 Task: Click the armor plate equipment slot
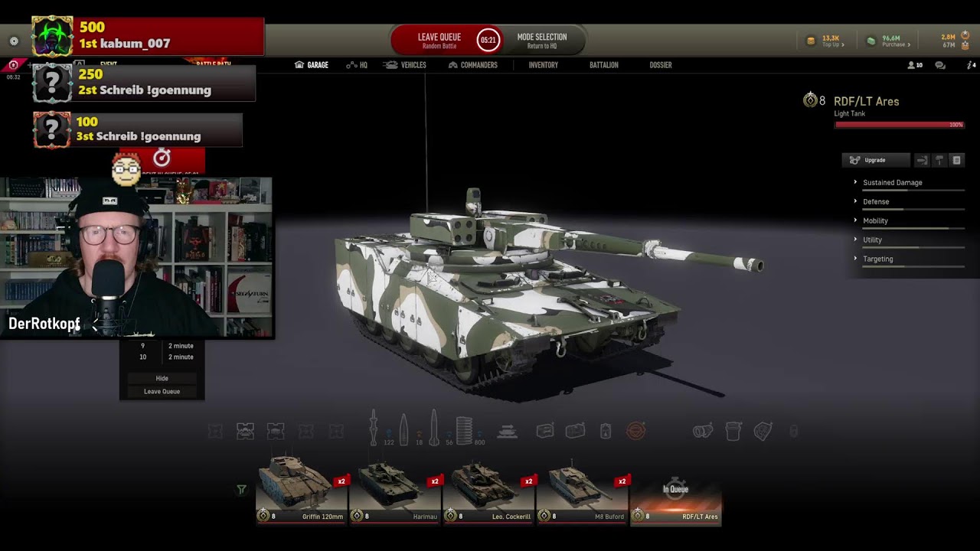click(763, 432)
